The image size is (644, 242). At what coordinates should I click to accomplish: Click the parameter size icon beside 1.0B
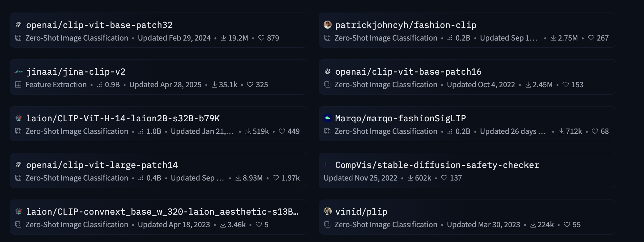(141, 131)
